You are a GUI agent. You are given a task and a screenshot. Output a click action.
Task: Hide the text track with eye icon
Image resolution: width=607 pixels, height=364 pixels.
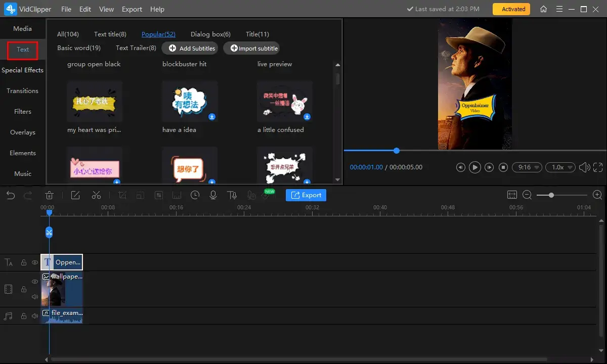[35, 262]
